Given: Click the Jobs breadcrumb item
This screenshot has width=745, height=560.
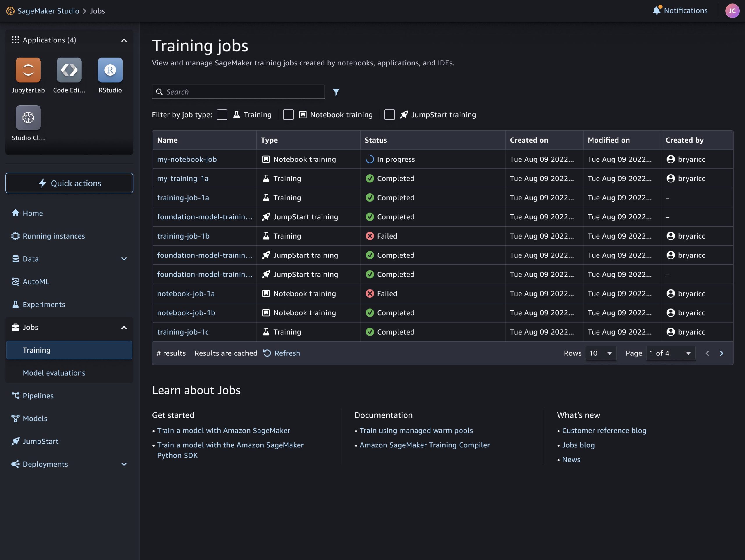Looking at the screenshot, I should point(97,11).
